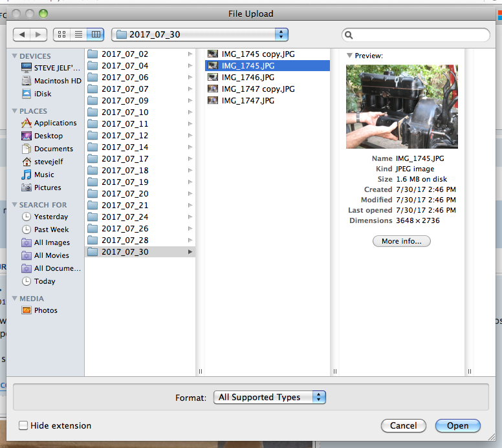Viewport: 502px width, 448px height.
Task: Select file IMG_1746.JPG
Action: (248, 77)
